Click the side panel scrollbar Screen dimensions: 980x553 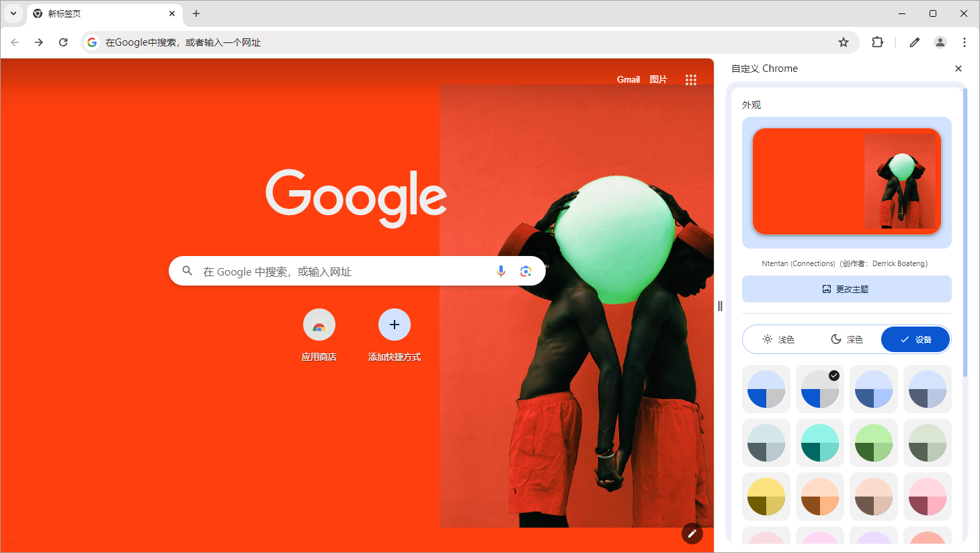[x=965, y=232]
